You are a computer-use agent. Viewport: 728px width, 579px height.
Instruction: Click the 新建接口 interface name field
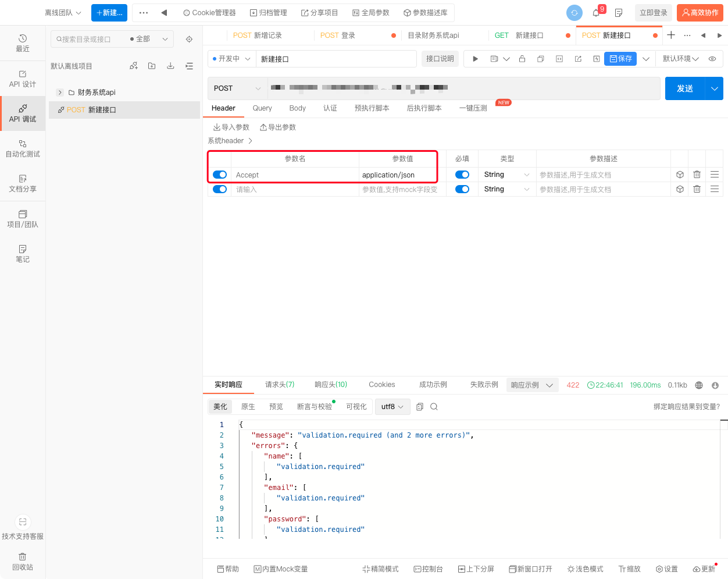coord(337,59)
